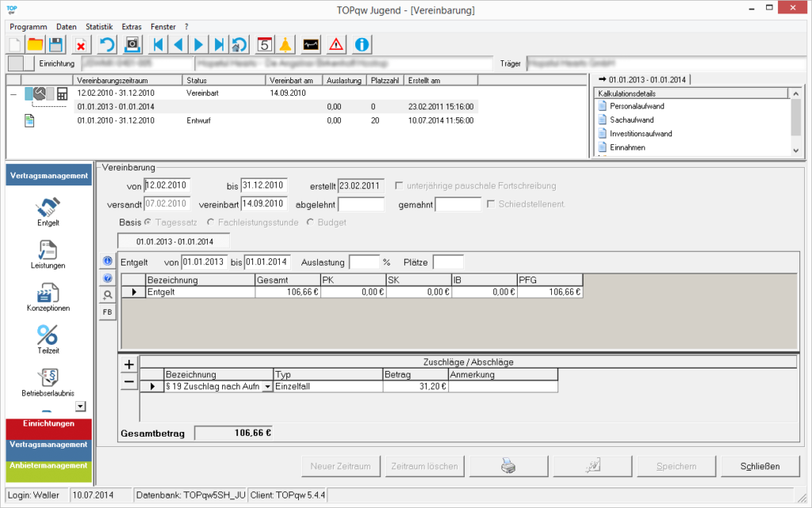Screen dimensions: 812x508
Task: Open the Statistik menu
Action: (x=99, y=27)
